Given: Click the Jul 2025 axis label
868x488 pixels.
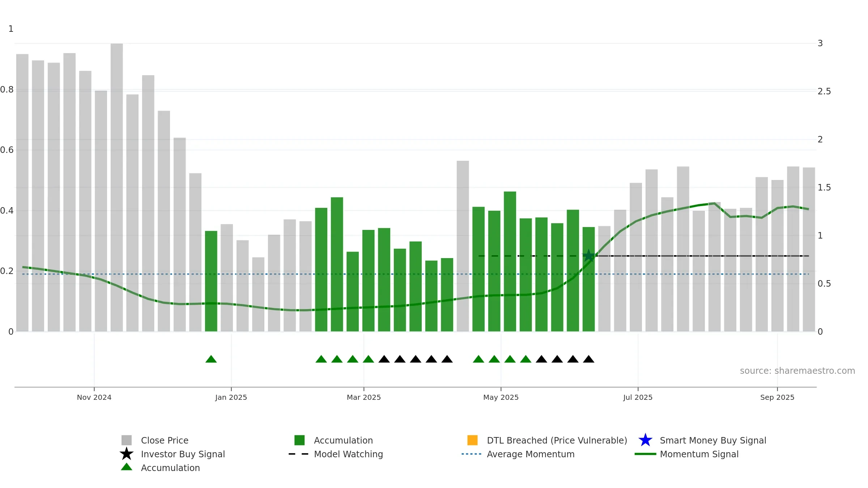Looking at the screenshot, I should pos(638,398).
